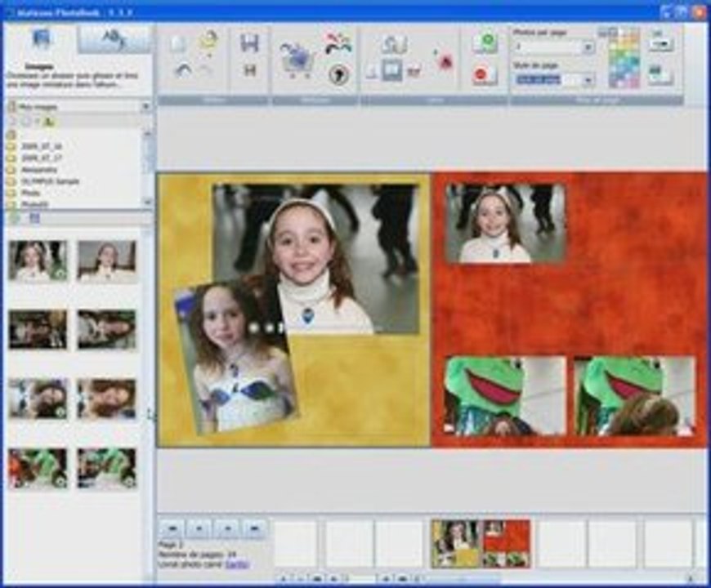Click the blue link in the page info
Viewport: 711px width, 588px height.
[237, 564]
